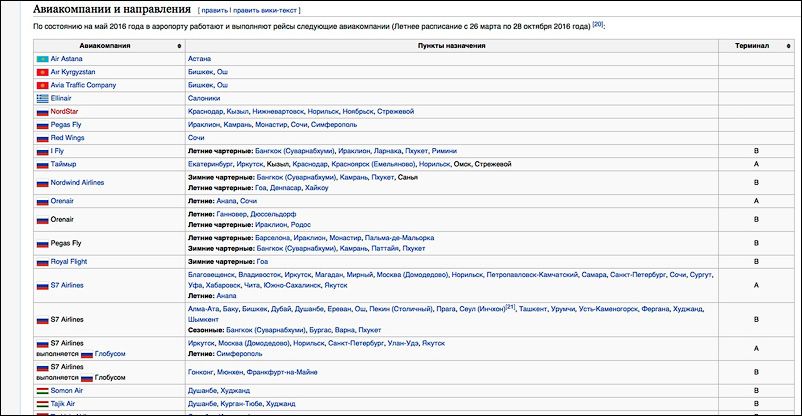This screenshot has width=802, height=416.
Task: Open the Somon Air link
Action: pyautogui.click(x=66, y=391)
